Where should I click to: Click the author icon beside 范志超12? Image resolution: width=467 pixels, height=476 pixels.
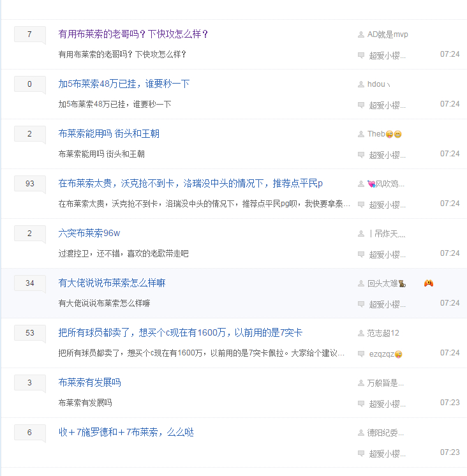pyautogui.click(x=361, y=333)
